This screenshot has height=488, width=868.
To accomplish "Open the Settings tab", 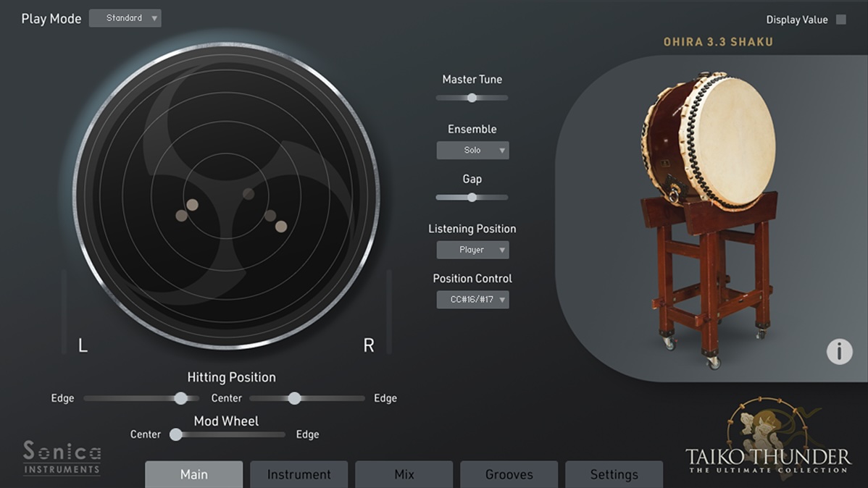I will (614, 474).
